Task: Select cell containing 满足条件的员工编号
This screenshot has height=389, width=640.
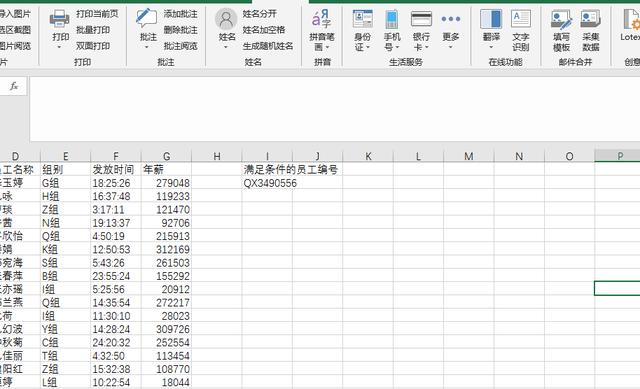Action: (291, 169)
